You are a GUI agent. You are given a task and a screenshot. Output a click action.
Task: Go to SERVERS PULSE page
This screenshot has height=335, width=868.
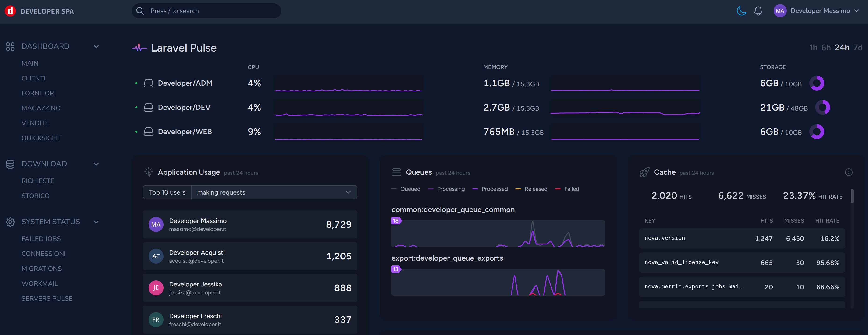(47, 298)
